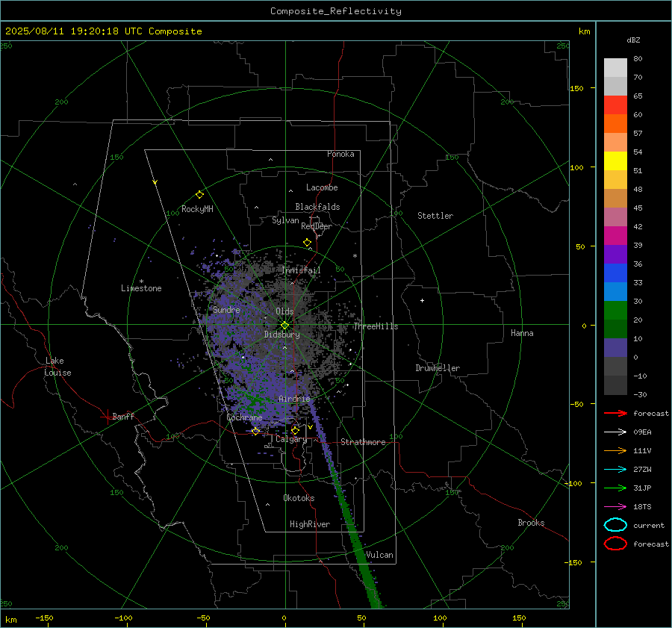Click the Banff label text
The height and width of the screenshot is (628, 672).
pyautogui.click(x=123, y=417)
